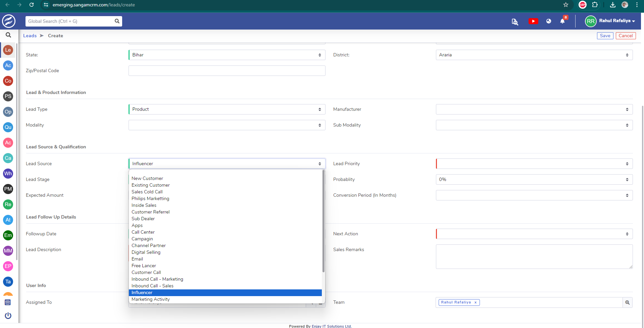Open the all-modules grid icon in sidebar
The width and height of the screenshot is (644, 328).
click(8, 302)
